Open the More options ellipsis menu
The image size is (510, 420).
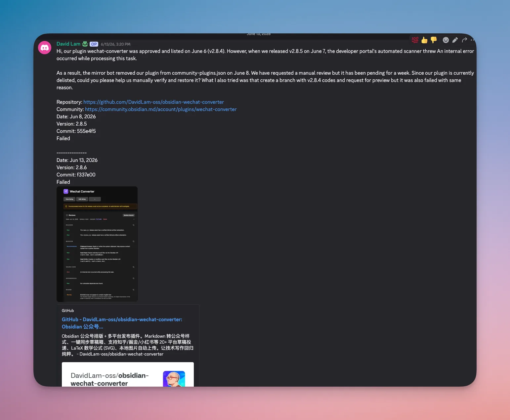[473, 40]
